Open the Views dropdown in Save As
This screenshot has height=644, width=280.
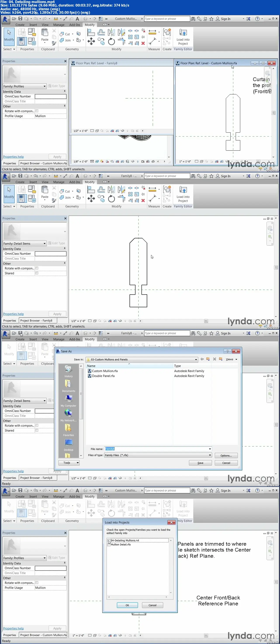(232, 359)
